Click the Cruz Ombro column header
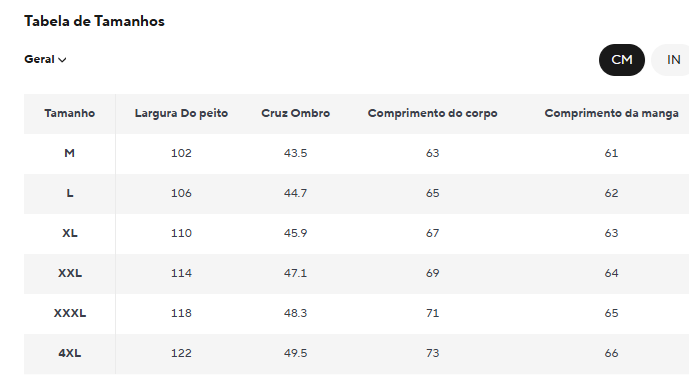Image resolution: width=689 pixels, height=375 pixels. pyautogui.click(x=295, y=113)
